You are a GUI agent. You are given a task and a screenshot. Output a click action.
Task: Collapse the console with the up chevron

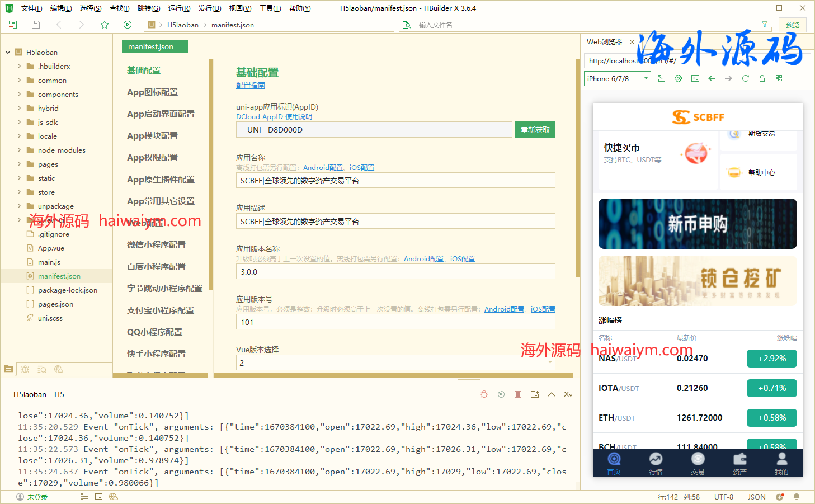(x=551, y=394)
